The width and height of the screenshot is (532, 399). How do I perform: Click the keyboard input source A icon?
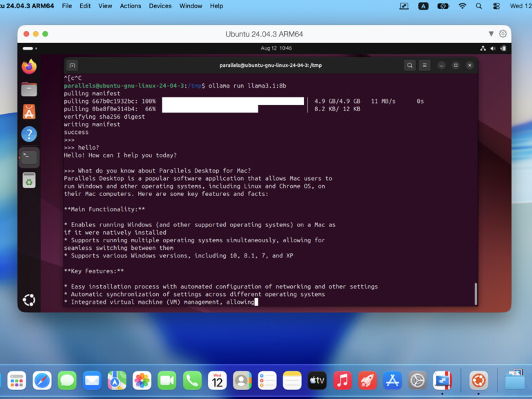(x=423, y=6)
